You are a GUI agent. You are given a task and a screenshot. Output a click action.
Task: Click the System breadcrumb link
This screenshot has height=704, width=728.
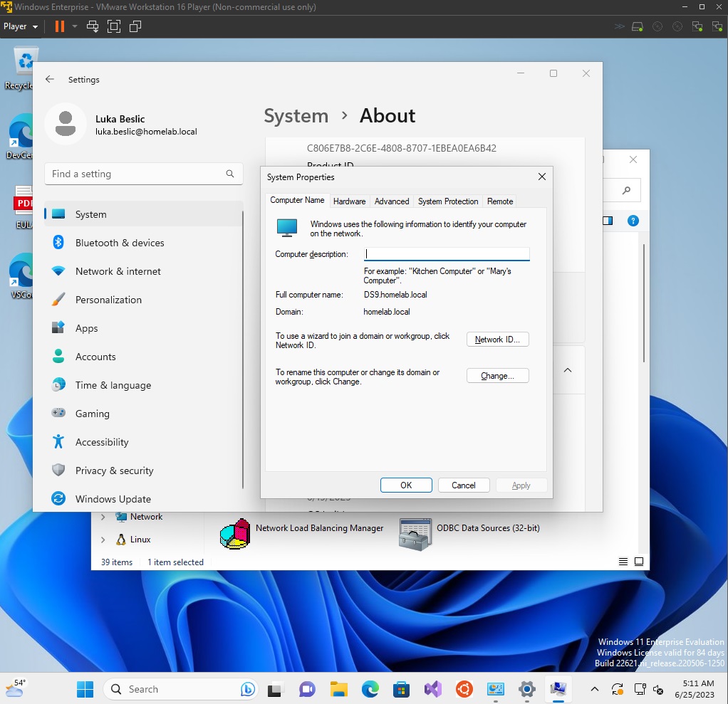point(296,115)
